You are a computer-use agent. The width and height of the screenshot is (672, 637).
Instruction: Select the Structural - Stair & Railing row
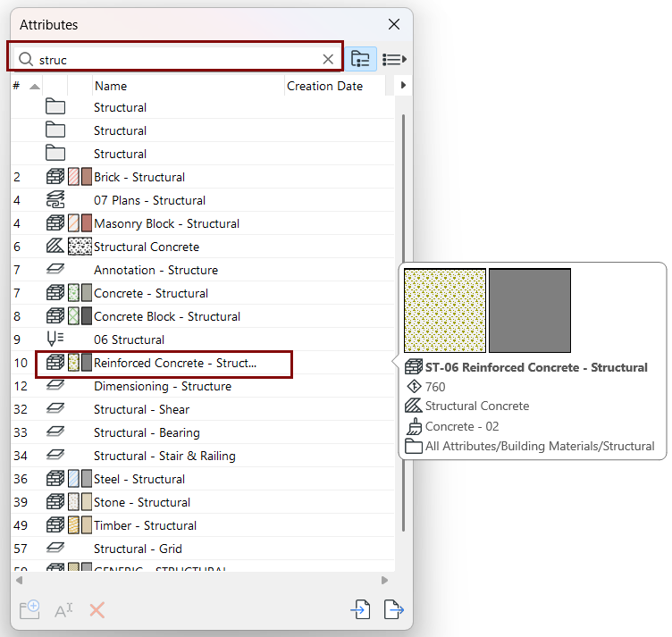pyautogui.click(x=202, y=456)
